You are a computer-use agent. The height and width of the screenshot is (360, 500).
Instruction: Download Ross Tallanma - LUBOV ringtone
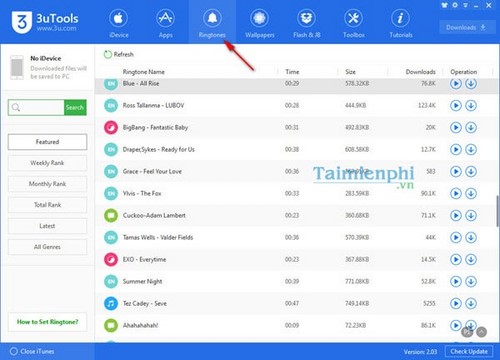click(471, 106)
